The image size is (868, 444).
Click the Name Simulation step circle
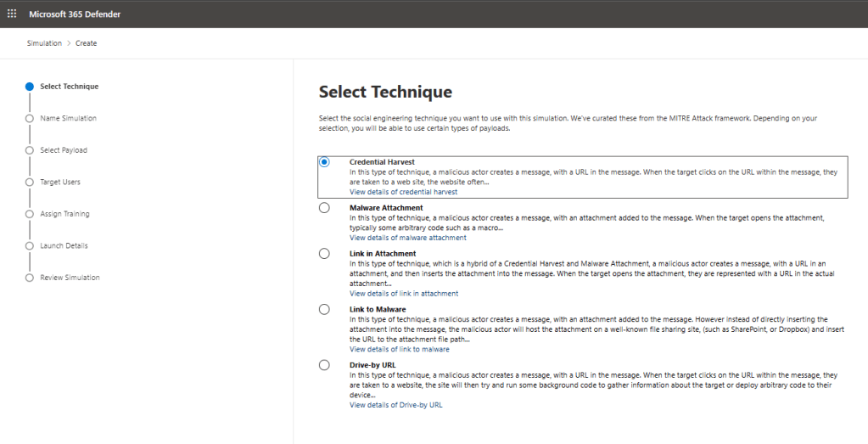click(30, 119)
